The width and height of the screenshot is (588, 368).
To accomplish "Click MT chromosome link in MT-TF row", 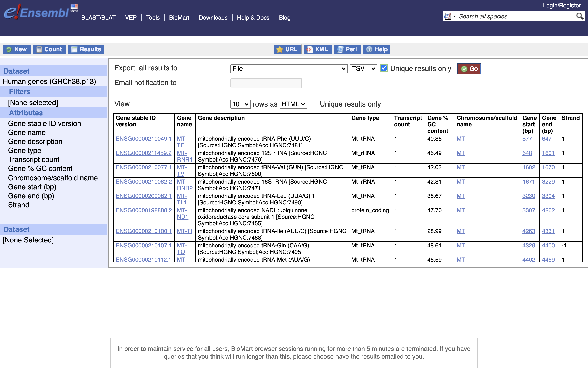I will (461, 139).
